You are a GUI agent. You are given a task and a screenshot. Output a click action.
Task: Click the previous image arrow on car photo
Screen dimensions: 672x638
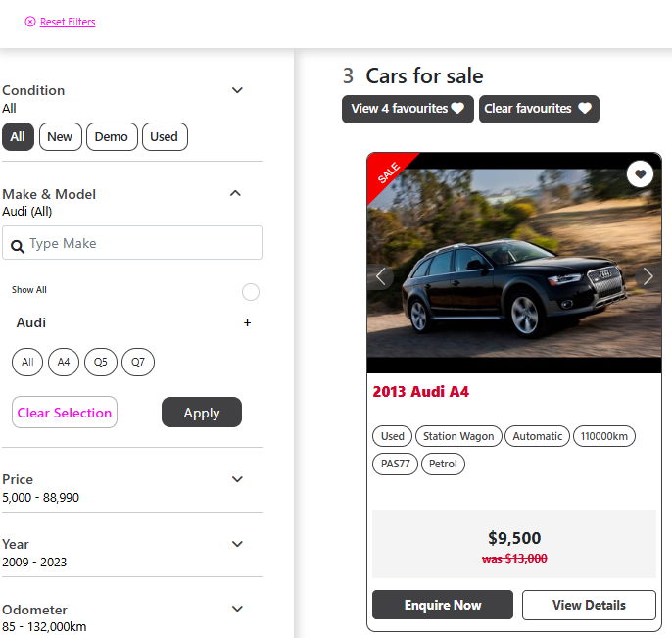(381, 276)
